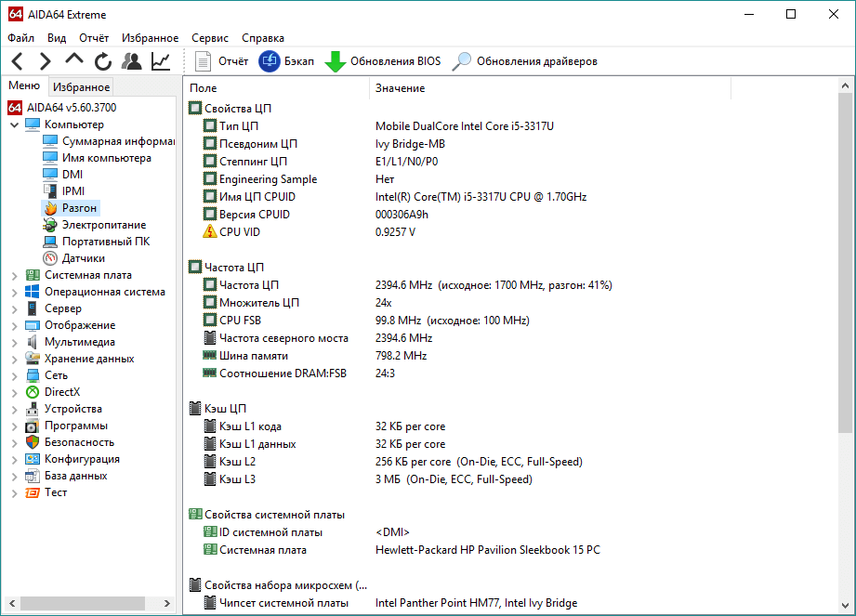This screenshot has width=856, height=616.
Task: Expand the Программы tree node
Action: tap(15, 426)
